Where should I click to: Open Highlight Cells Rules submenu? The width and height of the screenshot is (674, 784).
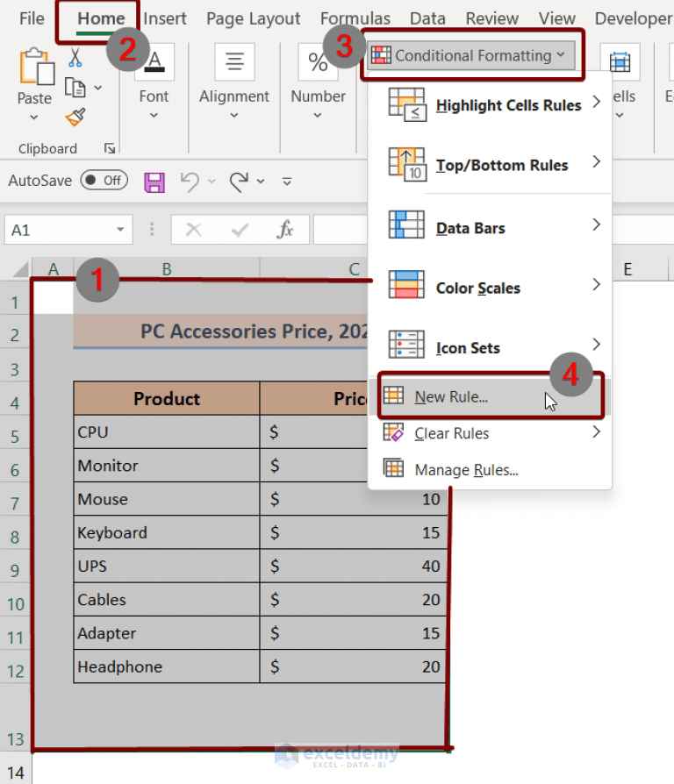coord(490,105)
